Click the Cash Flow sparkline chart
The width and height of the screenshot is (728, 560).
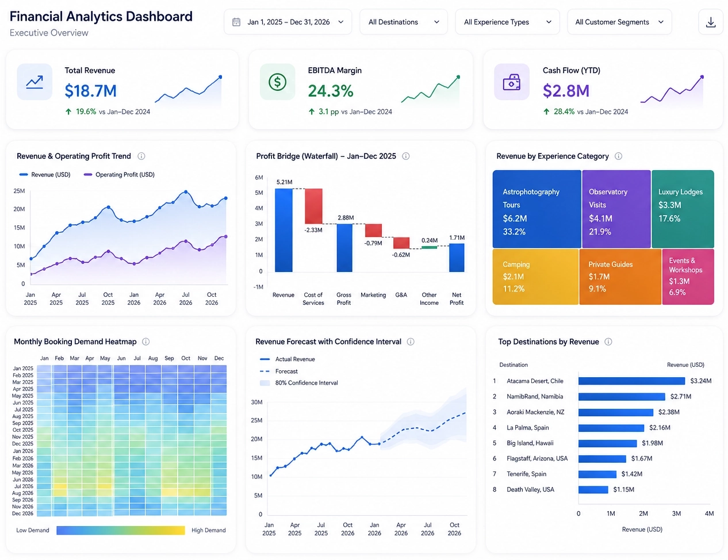coord(672,91)
